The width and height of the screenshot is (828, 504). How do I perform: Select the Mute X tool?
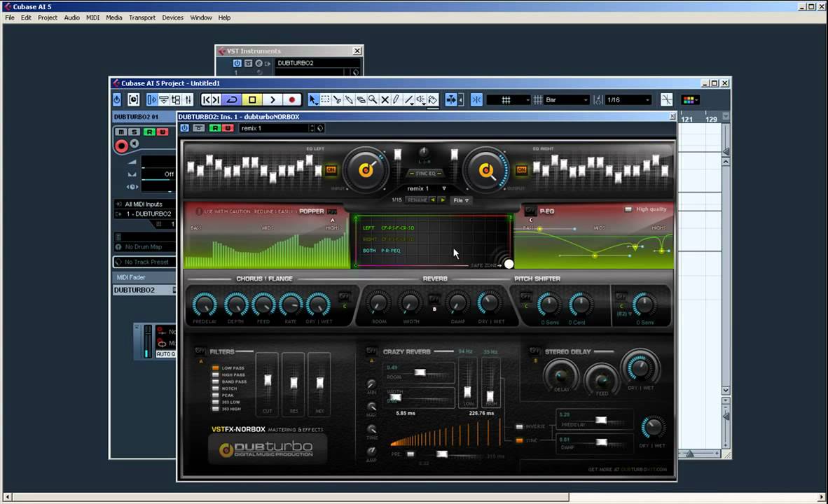(385, 99)
